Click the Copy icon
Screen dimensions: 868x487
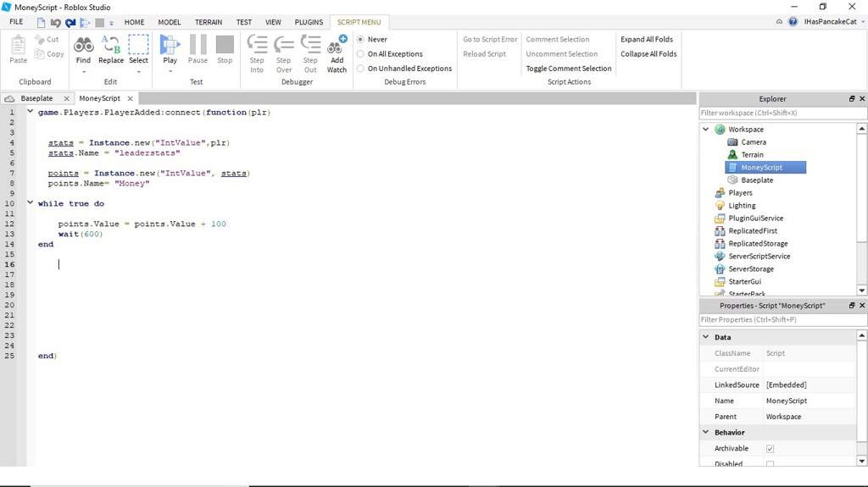39,53
